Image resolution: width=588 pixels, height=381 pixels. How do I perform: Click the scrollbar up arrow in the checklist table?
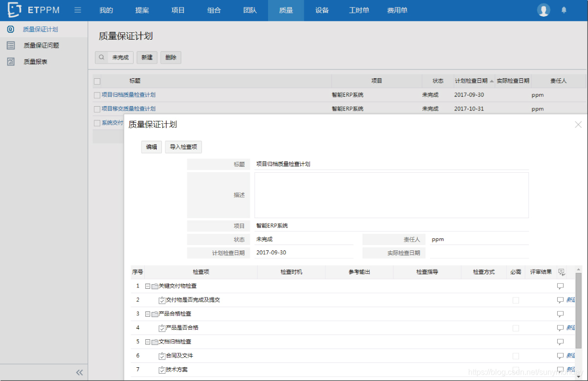578,269
